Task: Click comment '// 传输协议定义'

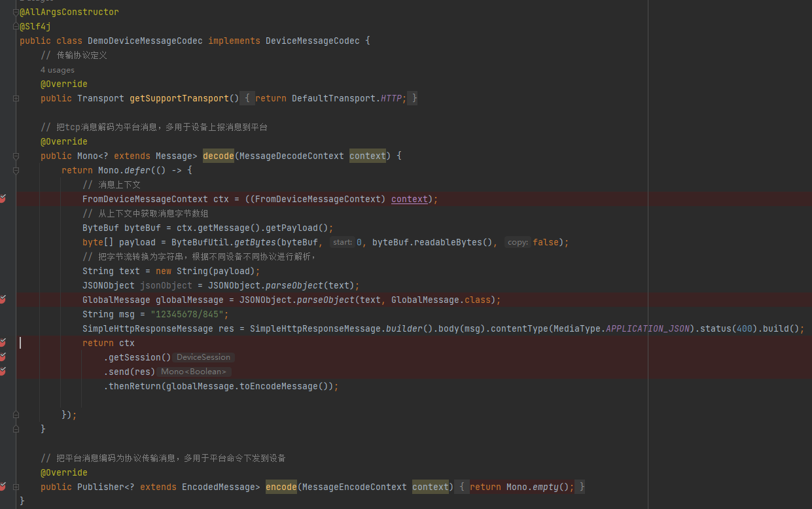Action: (x=74, y=55)
